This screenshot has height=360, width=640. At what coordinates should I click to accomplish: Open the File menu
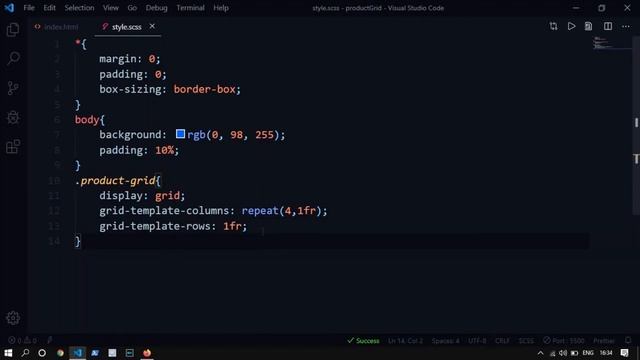[29, 8]
